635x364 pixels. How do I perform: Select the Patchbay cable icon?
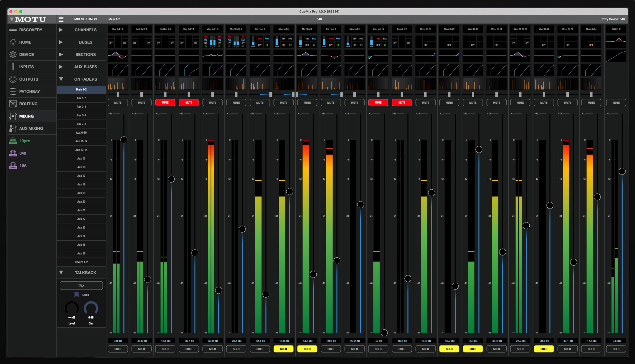13,91
